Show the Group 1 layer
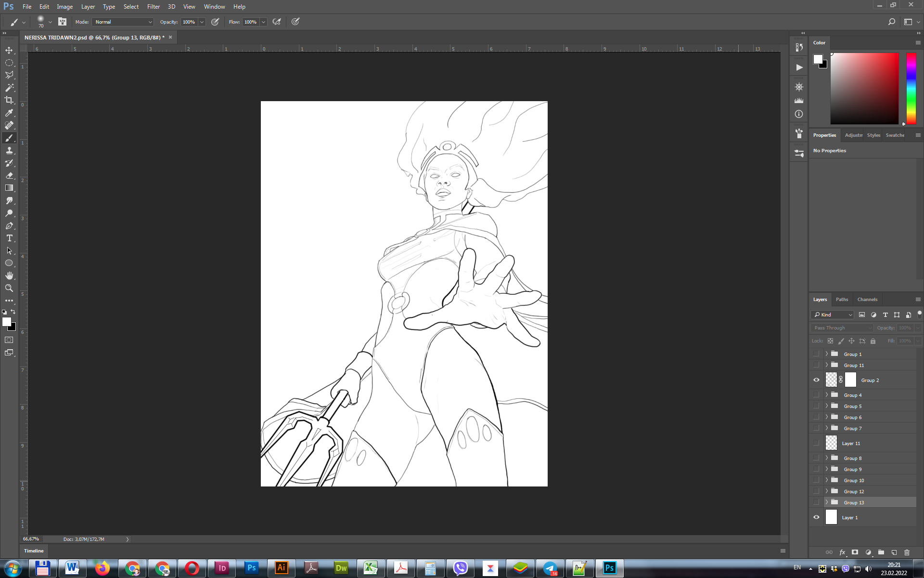 coord(816,354)
